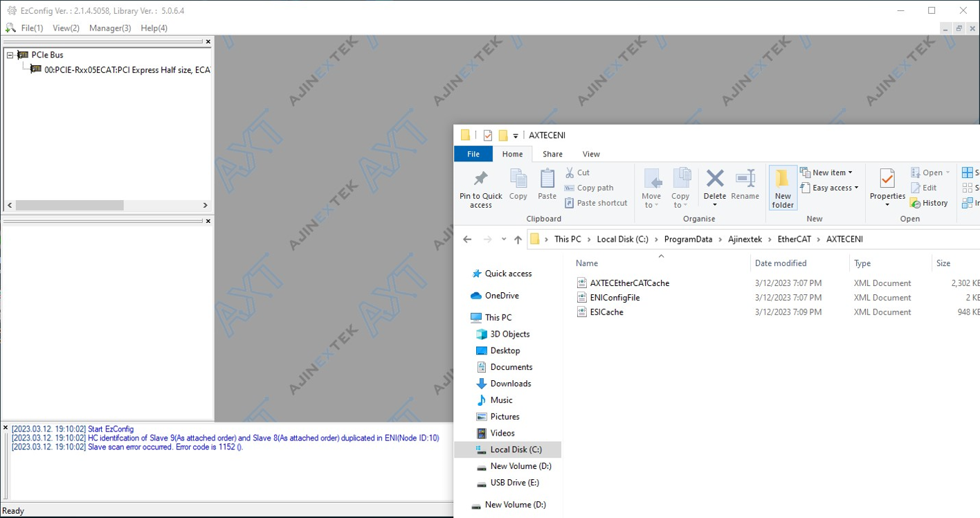Click the PCIe board icon beside 00:PCIE-Rxx05ECAT
Image resolution: width=980 pixels, height=518 pixels.
point(36,69)
